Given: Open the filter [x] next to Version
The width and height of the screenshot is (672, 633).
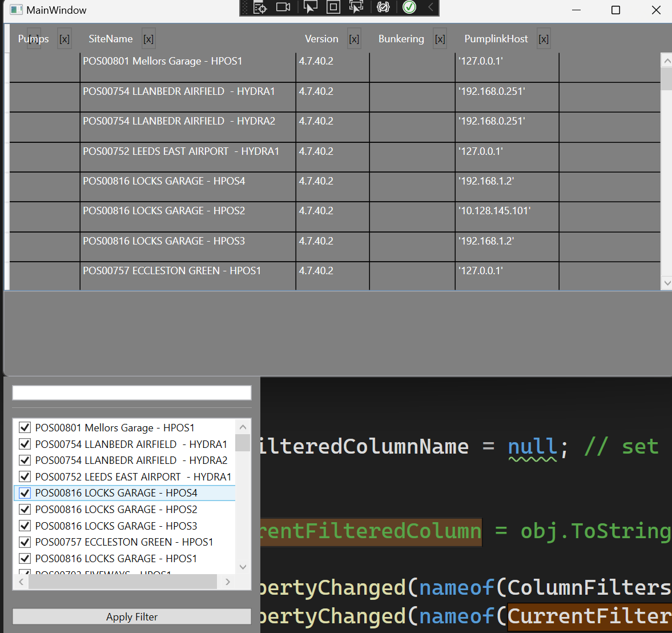Looking at the screenshot, I should pyautogui.click(x=354, y=39).
